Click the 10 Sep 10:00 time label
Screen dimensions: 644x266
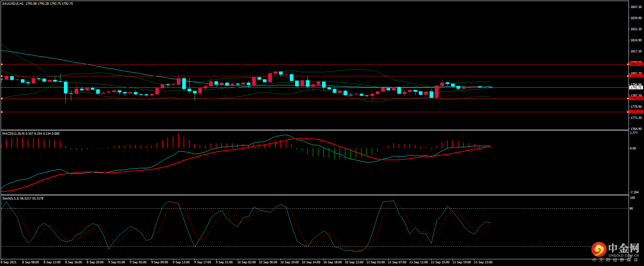pyautogui.click(x=289, y=262)
